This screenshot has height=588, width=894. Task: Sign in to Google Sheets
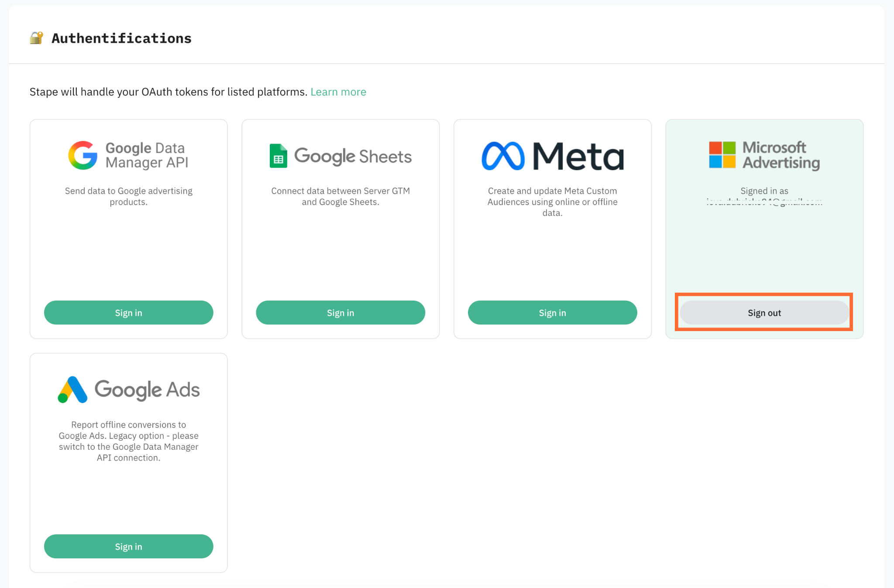340,313
